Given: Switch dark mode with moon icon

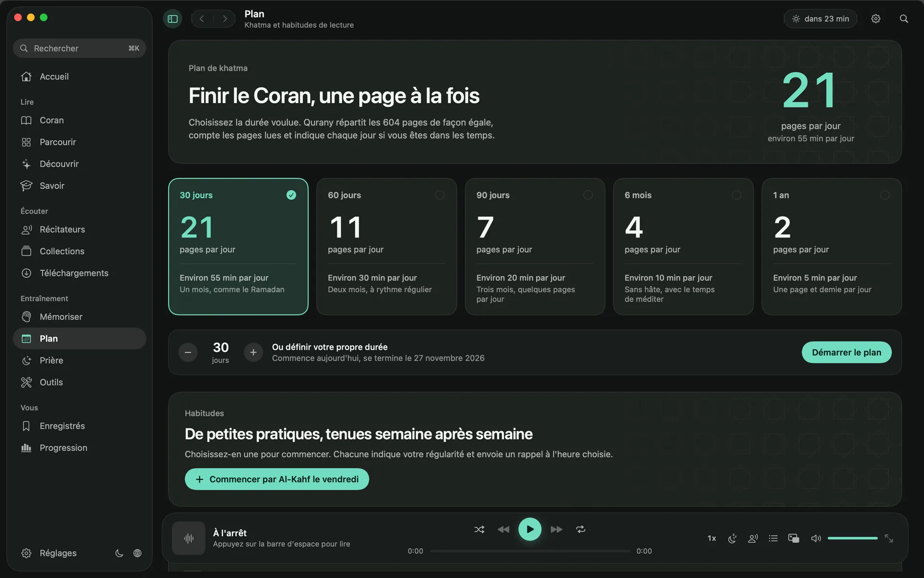Looking at the screenshot, I should tap(119, 553).
